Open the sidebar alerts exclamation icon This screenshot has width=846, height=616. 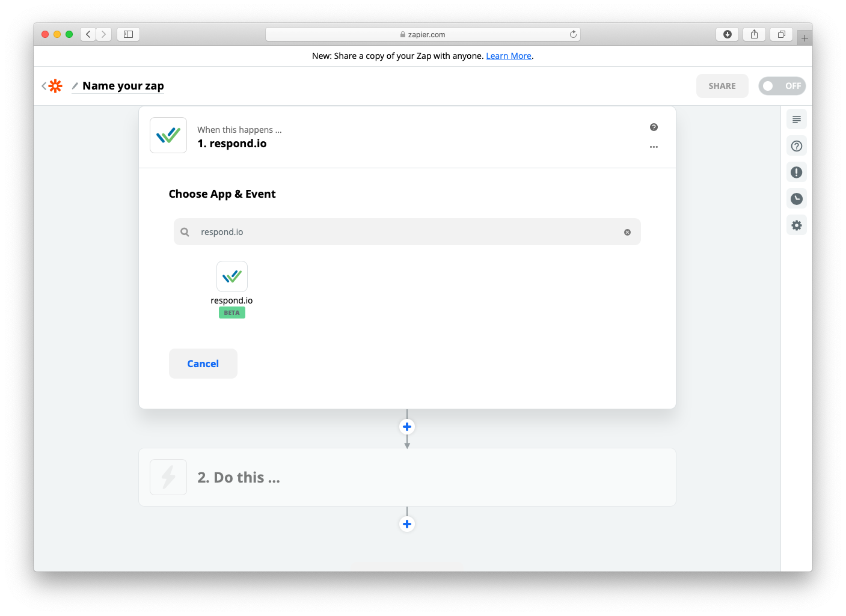[x=797, y=172]
